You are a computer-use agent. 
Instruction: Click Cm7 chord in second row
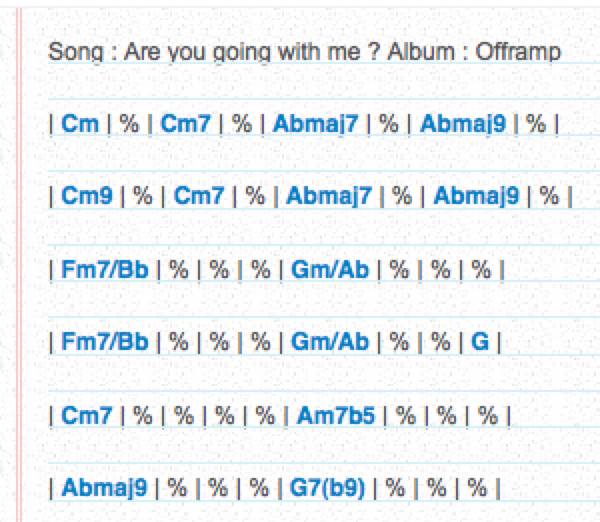[199, 196]
